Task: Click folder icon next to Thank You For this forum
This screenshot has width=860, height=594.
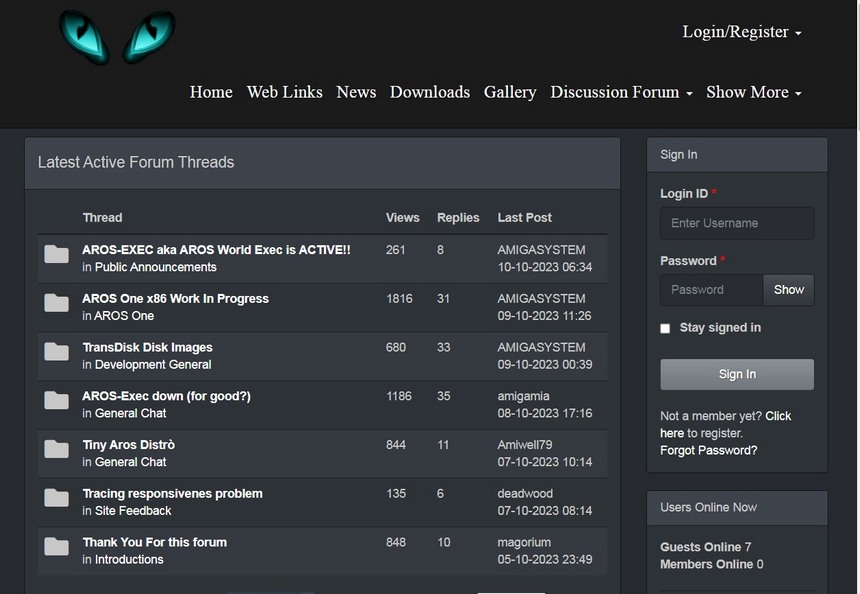Action: [x=57, y=547]
